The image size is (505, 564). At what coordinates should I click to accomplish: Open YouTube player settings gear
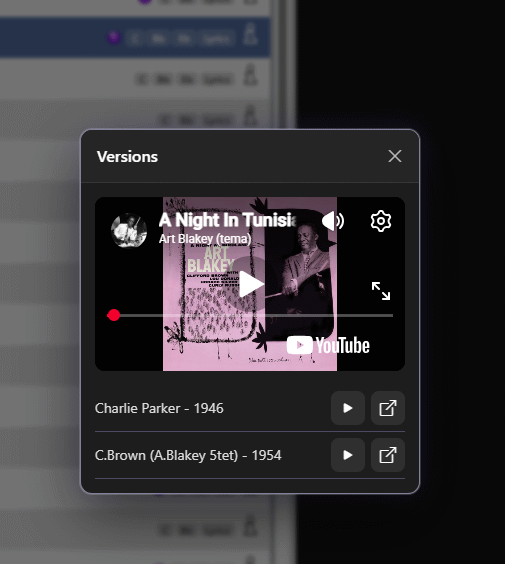click(381, 220)
